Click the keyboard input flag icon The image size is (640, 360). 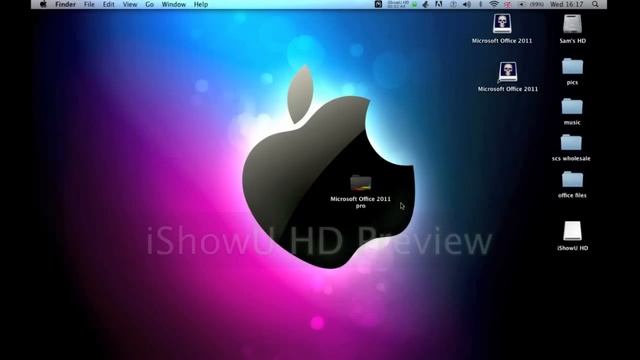(508, 4)
